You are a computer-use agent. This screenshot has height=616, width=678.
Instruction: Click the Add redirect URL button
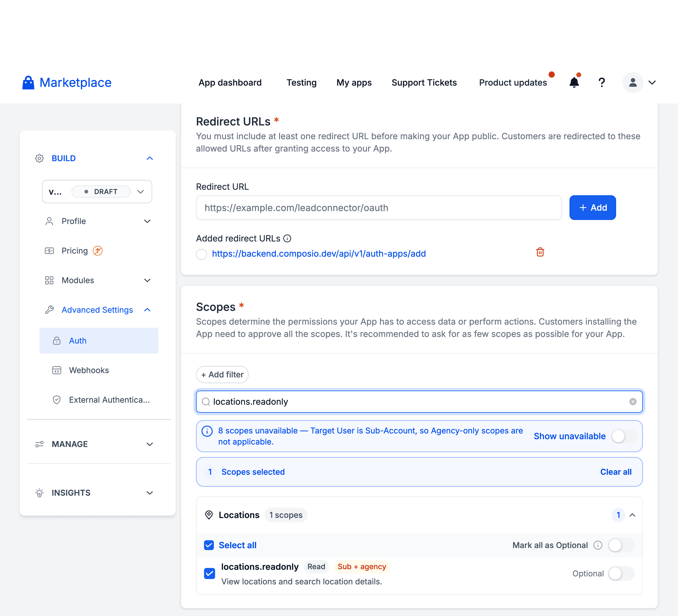click(593, 208)
